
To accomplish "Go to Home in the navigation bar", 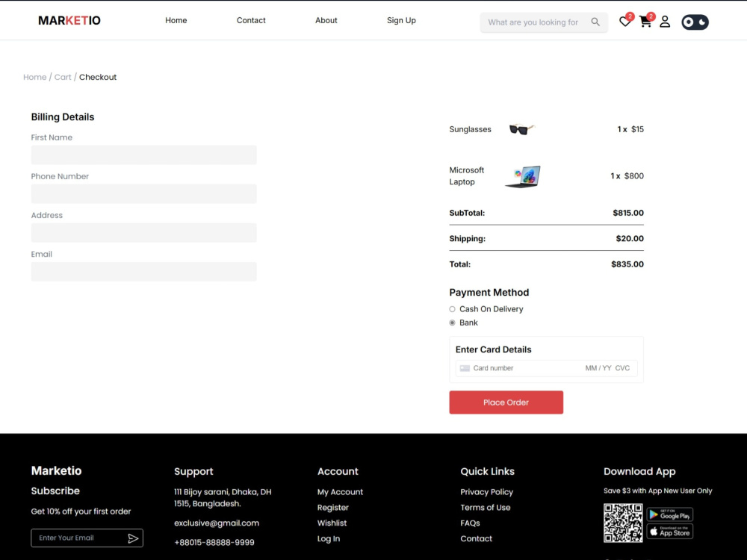I will click(176, 20).
